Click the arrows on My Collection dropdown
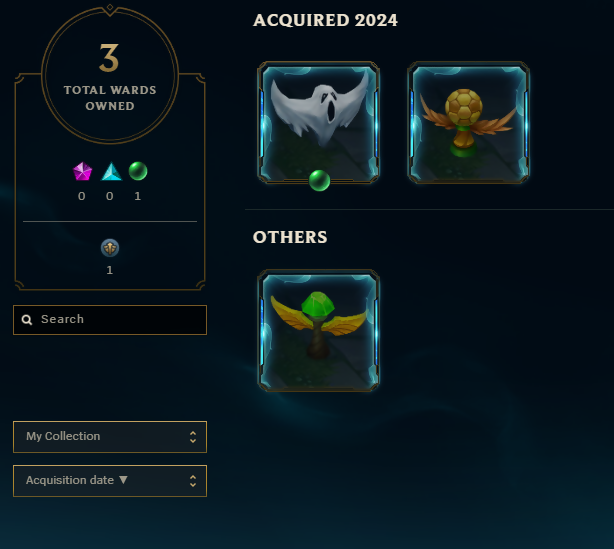 pos(193,437)
